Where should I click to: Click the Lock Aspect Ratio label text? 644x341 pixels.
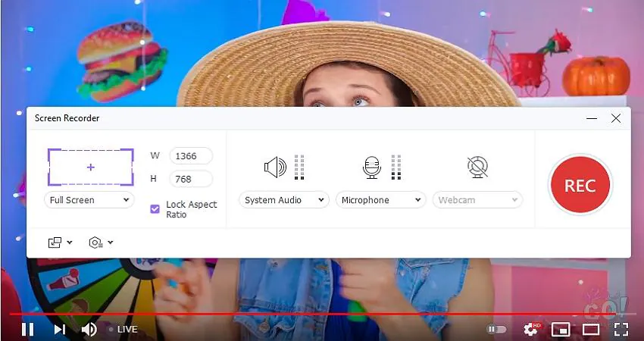tap(192, 209)
